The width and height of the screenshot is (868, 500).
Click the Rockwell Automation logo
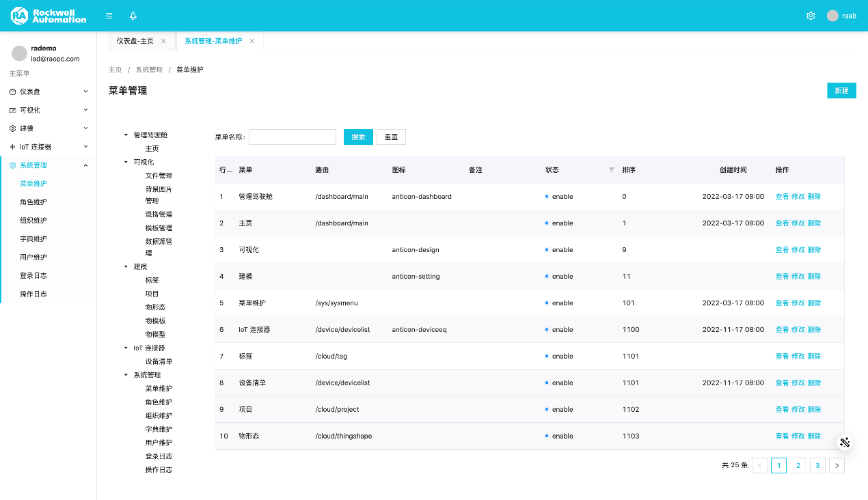click(x=49, y=16)
